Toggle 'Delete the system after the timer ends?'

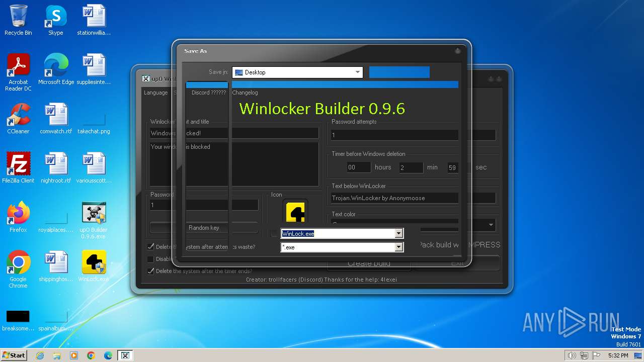tap(150, 271)
